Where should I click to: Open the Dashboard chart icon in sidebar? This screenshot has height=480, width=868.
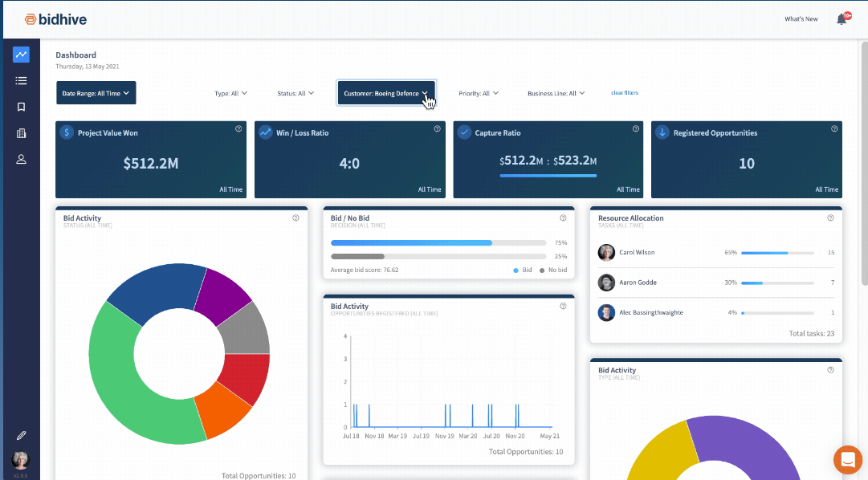pyautogui.click(x=21, y=54)
